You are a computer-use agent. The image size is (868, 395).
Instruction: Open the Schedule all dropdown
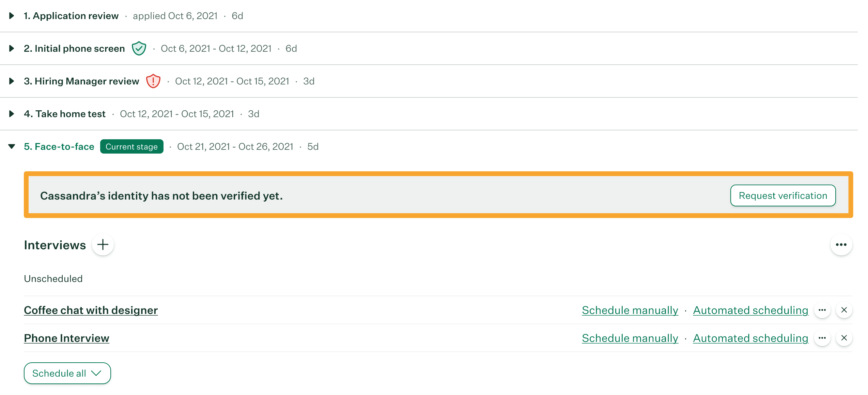[67, 373]
